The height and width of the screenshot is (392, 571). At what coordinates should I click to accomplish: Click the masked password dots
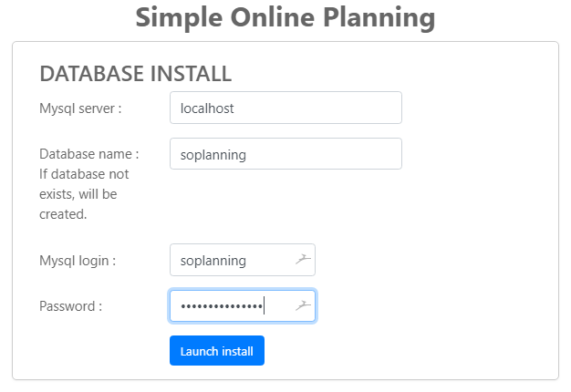[x=222, y=306]
